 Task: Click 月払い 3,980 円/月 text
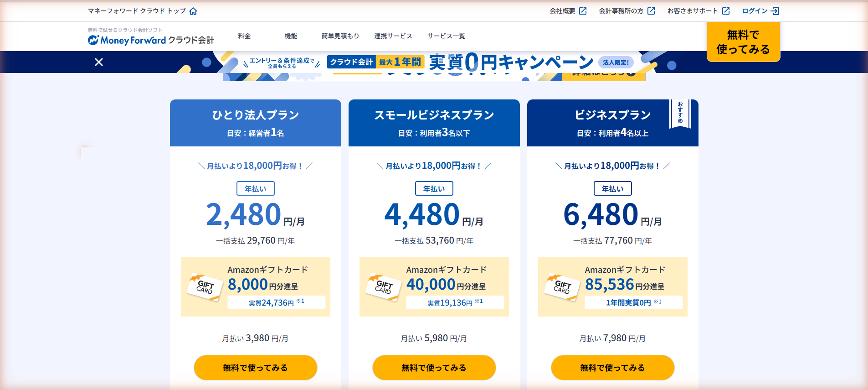point(255,338)
